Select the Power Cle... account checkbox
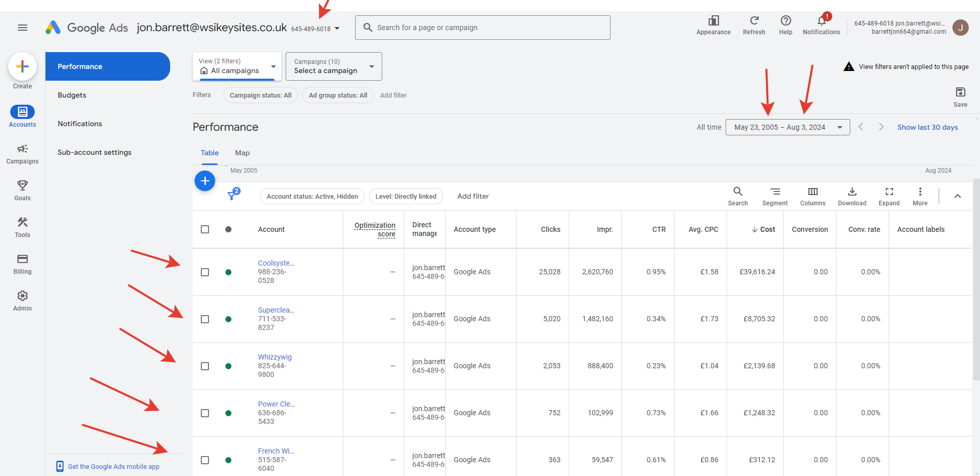Viewport: 980px width, 476px height. point(205,413)
